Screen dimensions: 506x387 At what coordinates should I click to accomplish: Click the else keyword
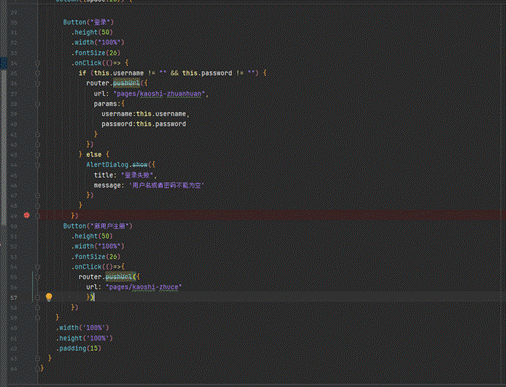(94, 155)
